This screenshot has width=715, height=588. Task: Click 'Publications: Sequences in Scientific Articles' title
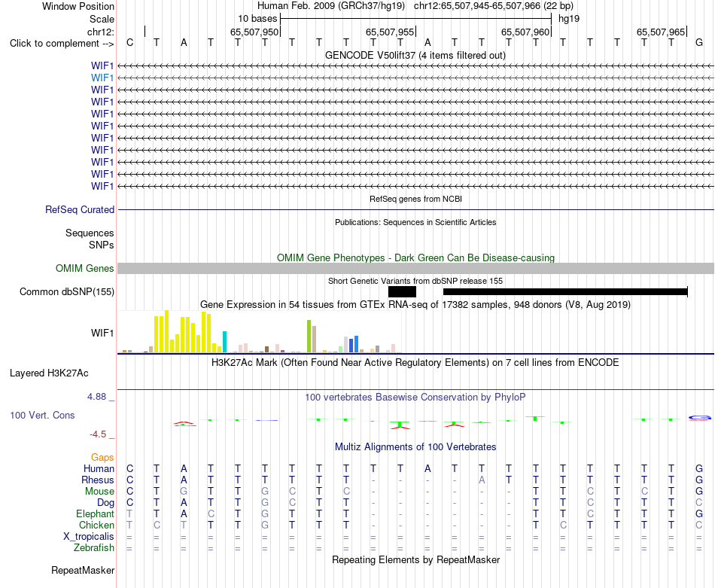click(415, 222)
